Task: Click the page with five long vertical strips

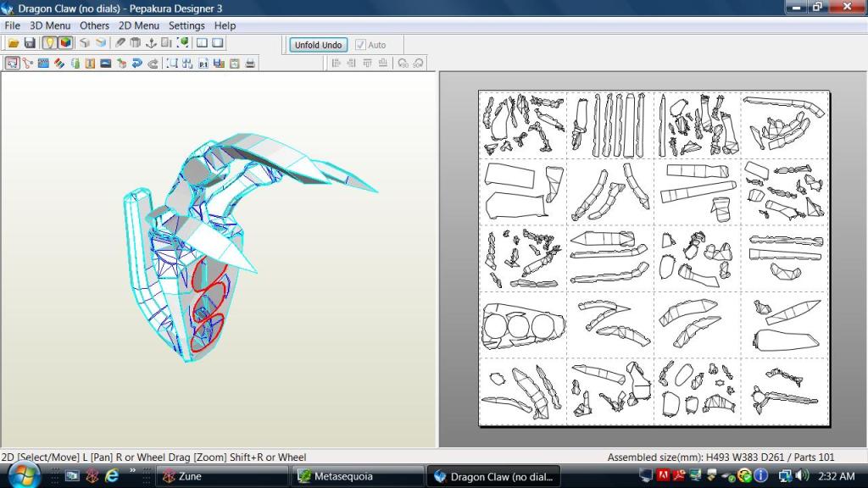Action: (x=610, y=125)
